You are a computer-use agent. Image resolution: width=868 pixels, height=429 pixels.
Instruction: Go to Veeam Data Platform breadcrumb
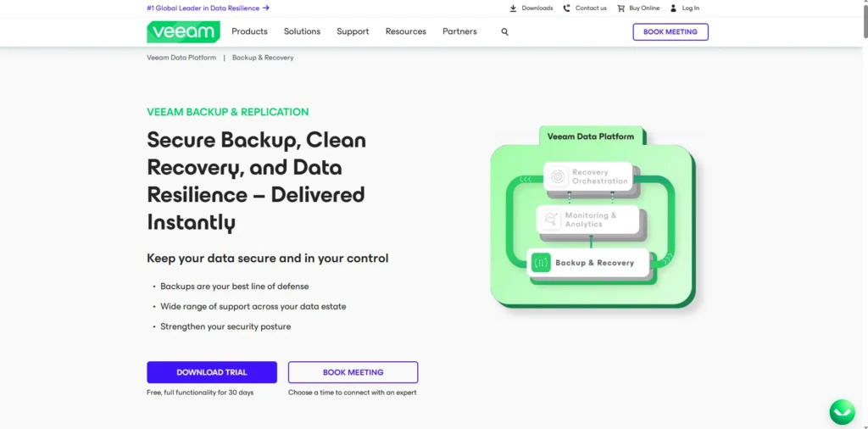[181, 58]
